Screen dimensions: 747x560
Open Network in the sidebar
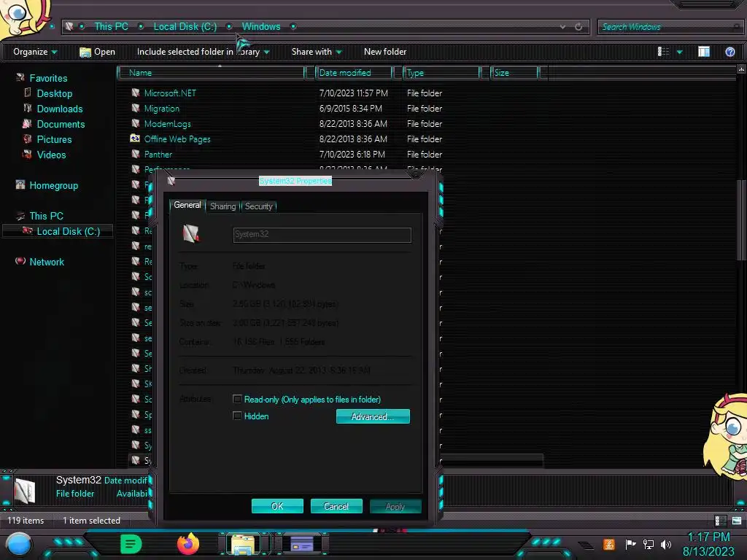click(x=47, y=262)
